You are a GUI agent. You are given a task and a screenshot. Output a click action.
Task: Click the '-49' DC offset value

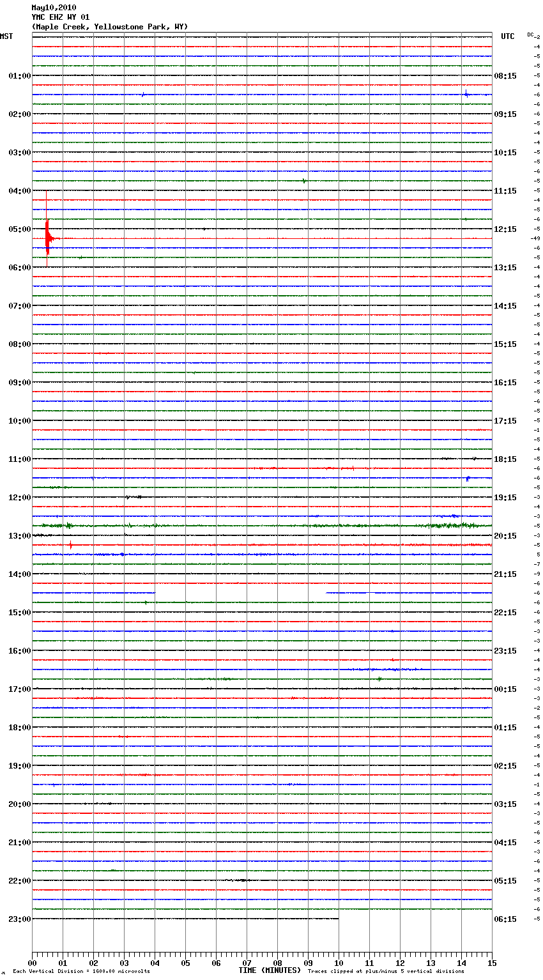535,238
